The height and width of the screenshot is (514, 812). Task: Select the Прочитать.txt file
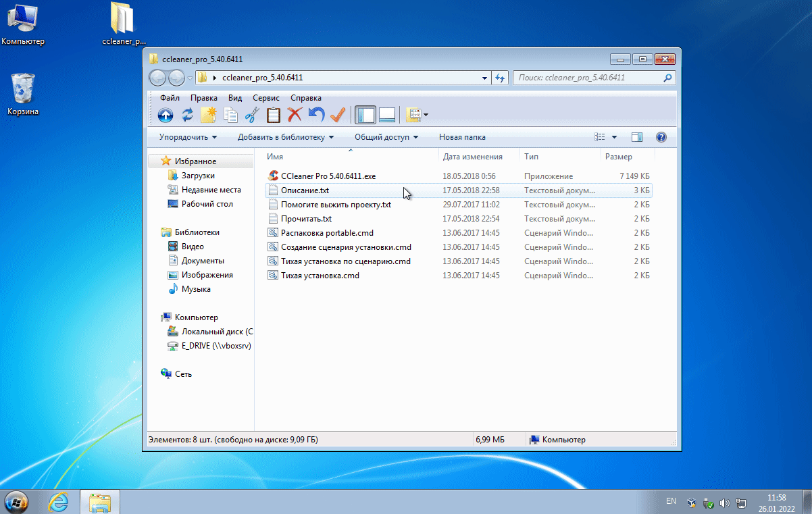pyautogui.click(x=459, y=219)
